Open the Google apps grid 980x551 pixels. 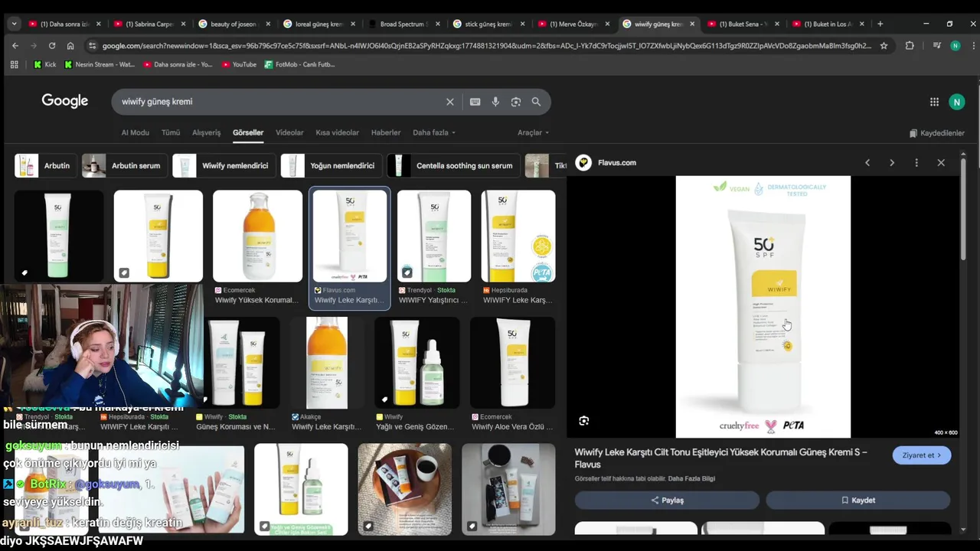[934, 102]
